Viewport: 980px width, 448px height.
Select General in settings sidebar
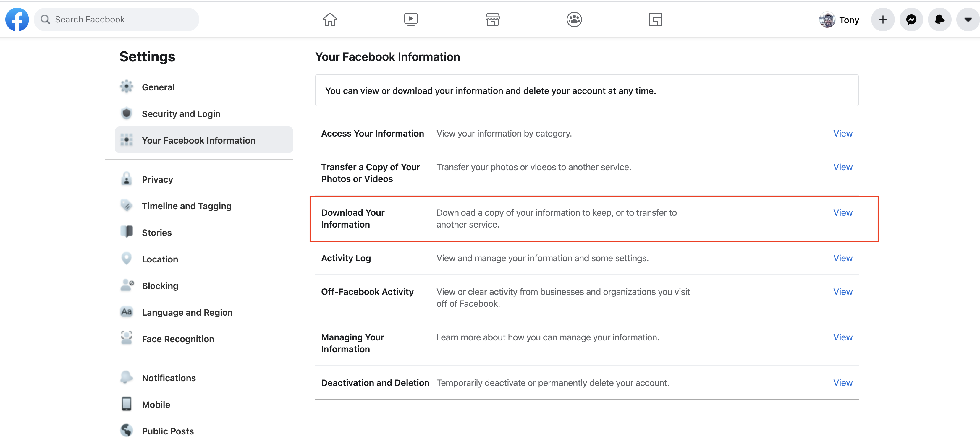click(158, 87)
